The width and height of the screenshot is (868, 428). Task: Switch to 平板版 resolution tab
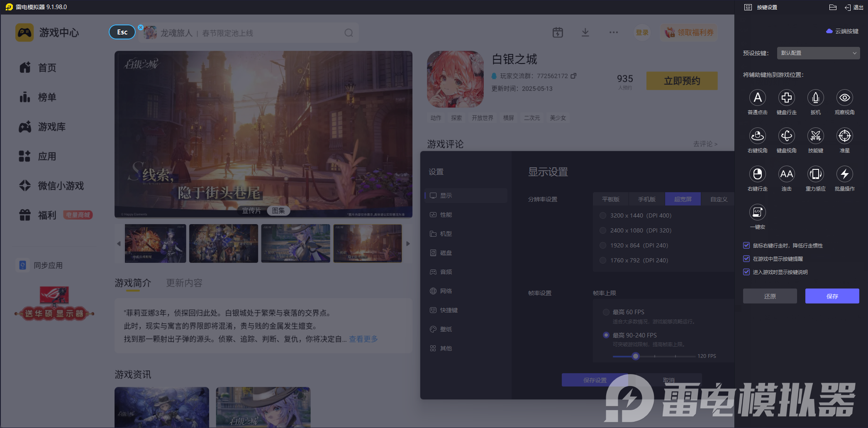[x=611, y=199]
